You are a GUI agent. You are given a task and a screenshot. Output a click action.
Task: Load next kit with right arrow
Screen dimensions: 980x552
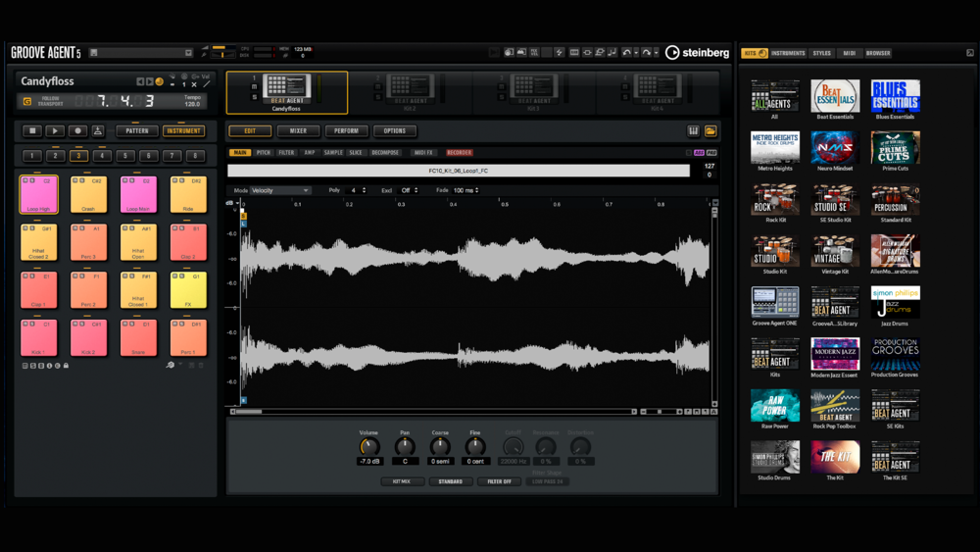click(x=149, y=82)
